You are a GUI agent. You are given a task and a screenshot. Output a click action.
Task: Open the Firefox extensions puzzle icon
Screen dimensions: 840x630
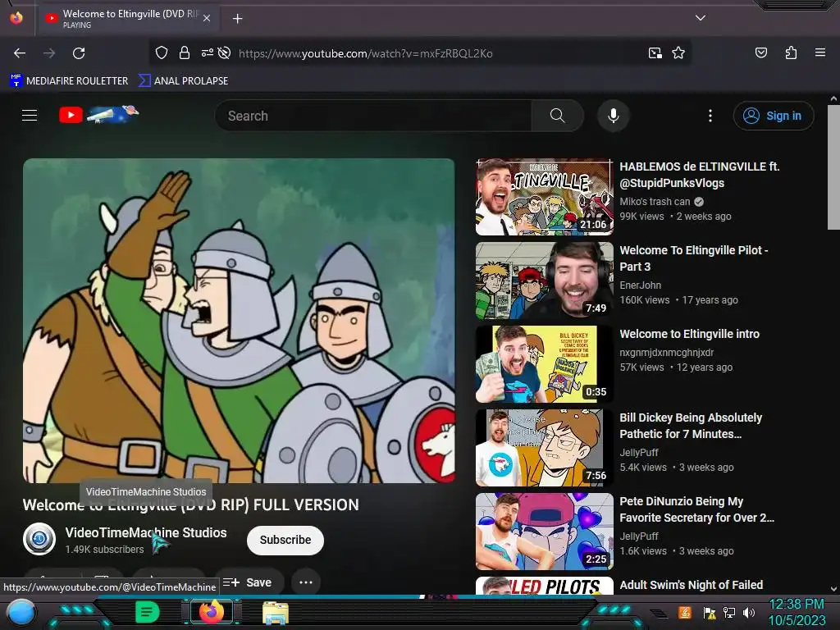(x=791, y=52)
